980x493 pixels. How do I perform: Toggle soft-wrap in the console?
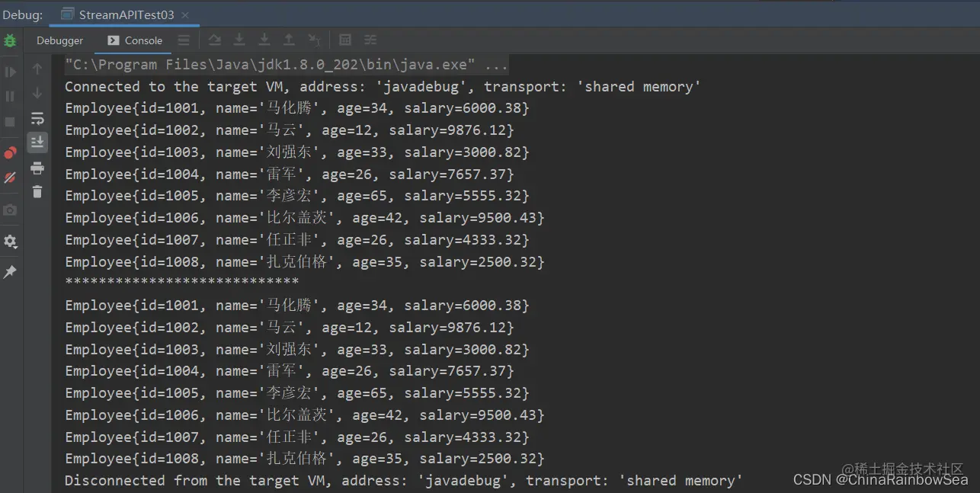37,118
